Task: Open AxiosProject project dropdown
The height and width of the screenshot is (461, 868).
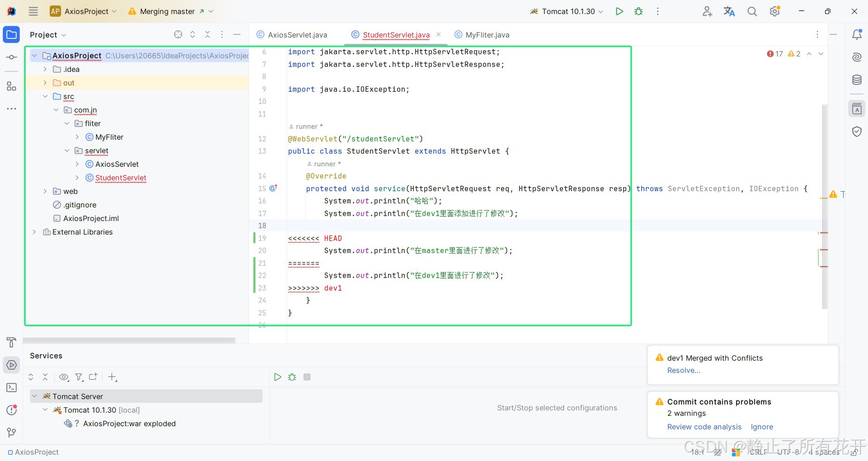Action: coord(84,11)
